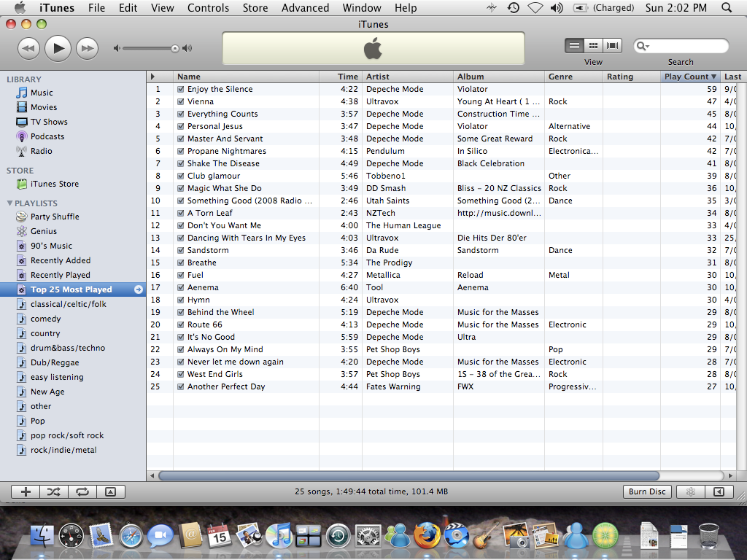Open Spotlight search in menu bar
The image size is (747, 560).
coord(727,7)
